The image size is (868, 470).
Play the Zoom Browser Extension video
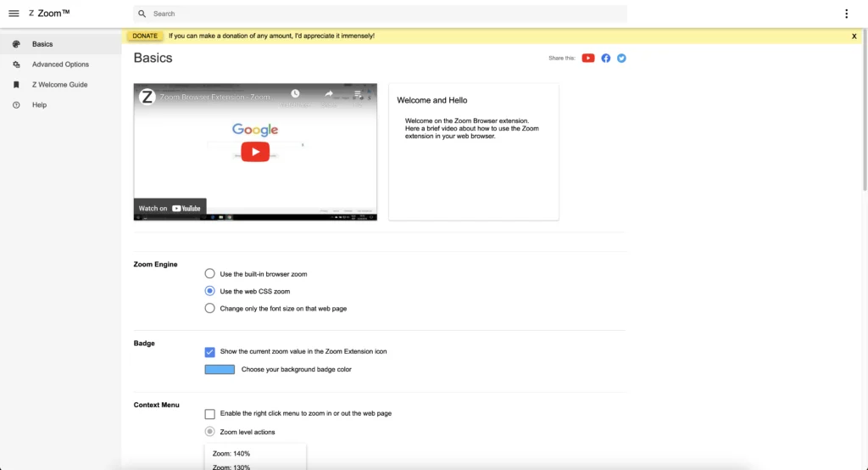(x=255, y=152)
